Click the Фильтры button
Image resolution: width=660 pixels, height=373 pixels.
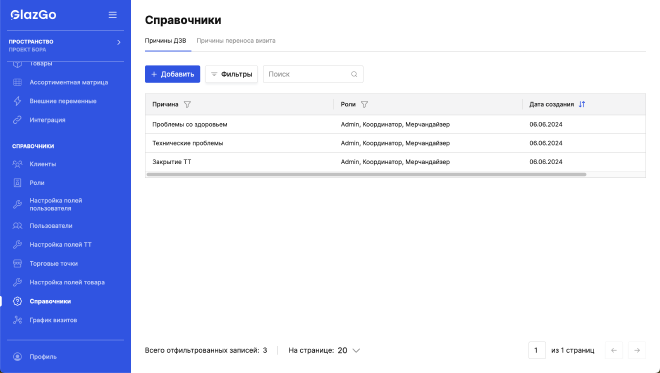pyautogui.click(x=232, y=74)
